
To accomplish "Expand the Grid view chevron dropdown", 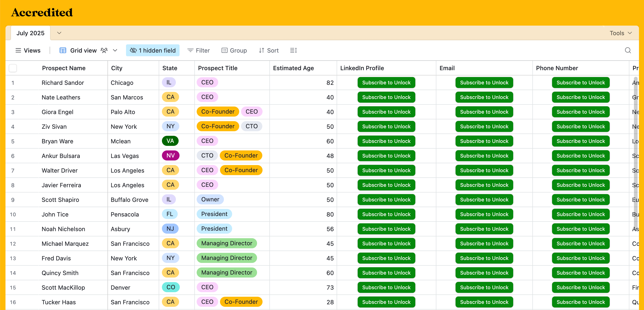I will (115, 51).
